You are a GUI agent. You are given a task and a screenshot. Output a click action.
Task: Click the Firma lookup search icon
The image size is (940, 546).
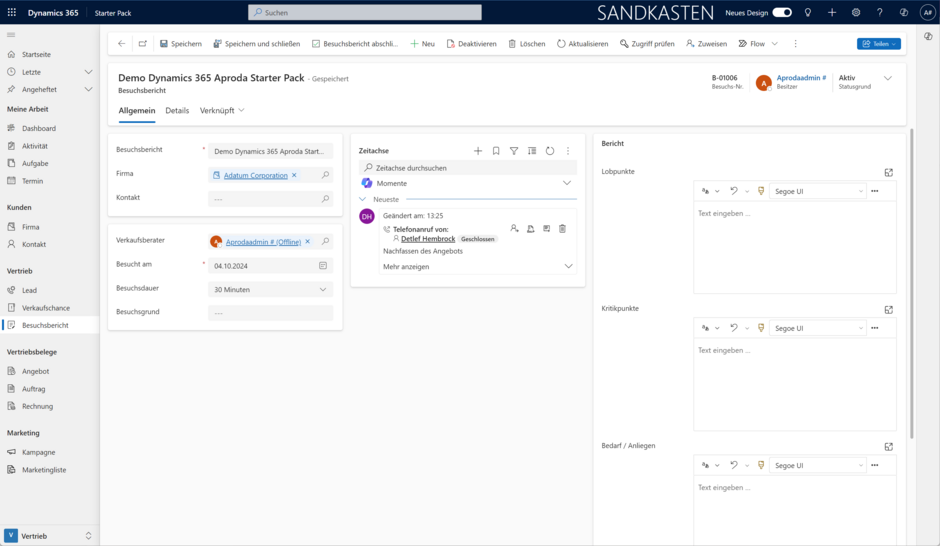point(326,175)
